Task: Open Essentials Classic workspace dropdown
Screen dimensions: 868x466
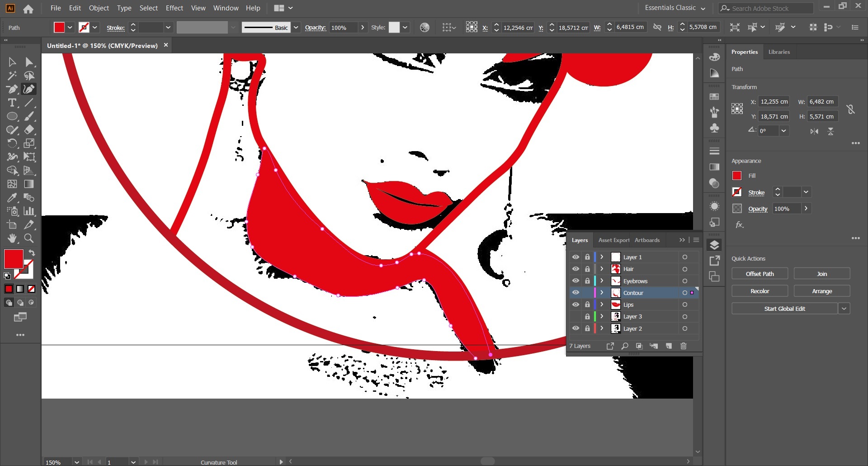Action: click(x=675, y=8)
